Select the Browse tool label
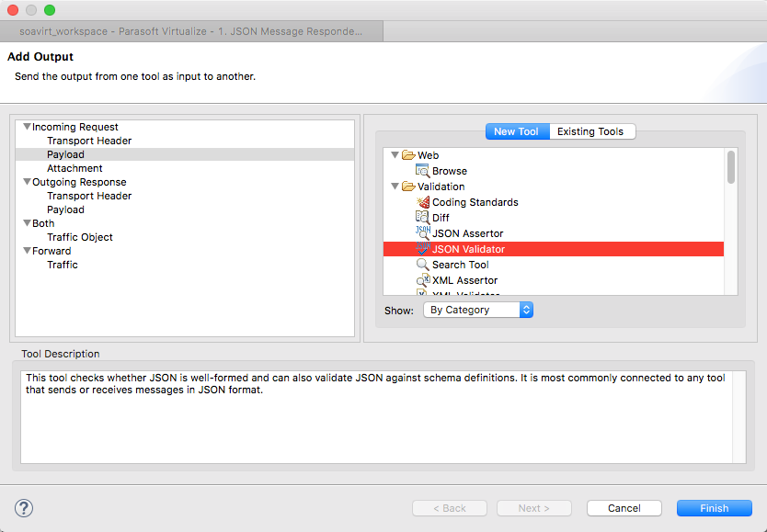The height and width of the screenshot is (532, 767). coord(450,171)
